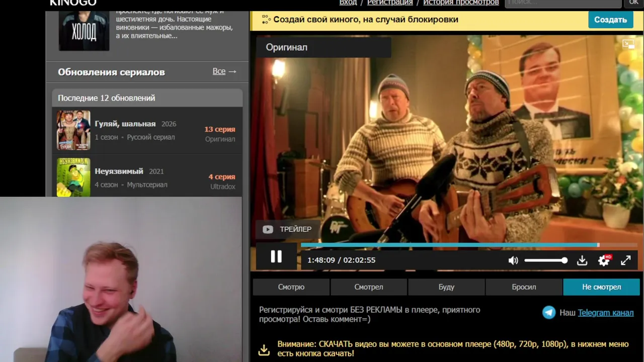Enter fullscreen mode in player
Screen dimensions: 644x362
pyautogui.click(x=625, y=260)
